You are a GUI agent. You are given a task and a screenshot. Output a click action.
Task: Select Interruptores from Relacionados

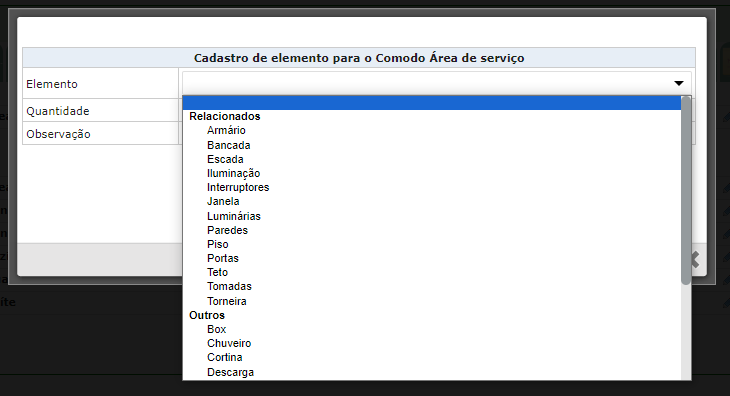(238, 187)
